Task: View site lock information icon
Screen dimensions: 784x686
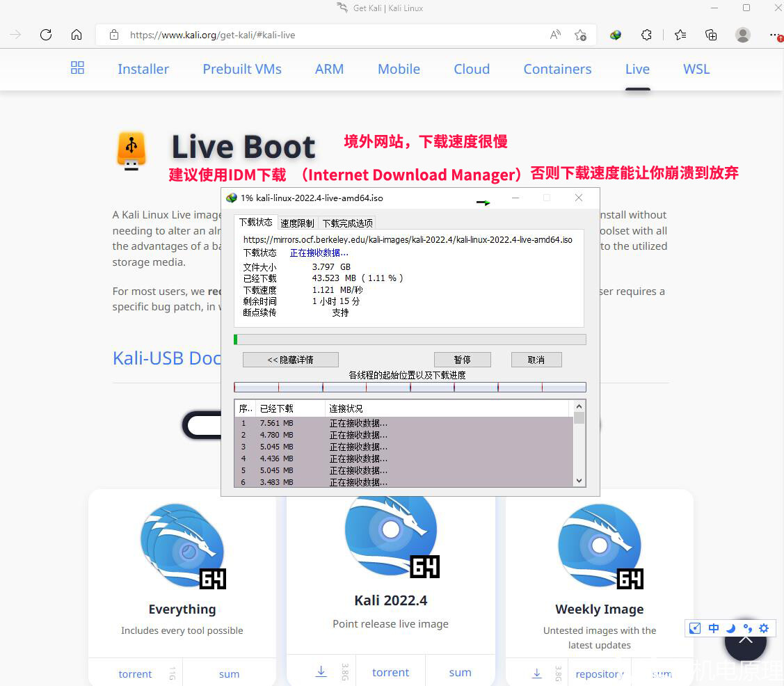Action: coord(114,35)
